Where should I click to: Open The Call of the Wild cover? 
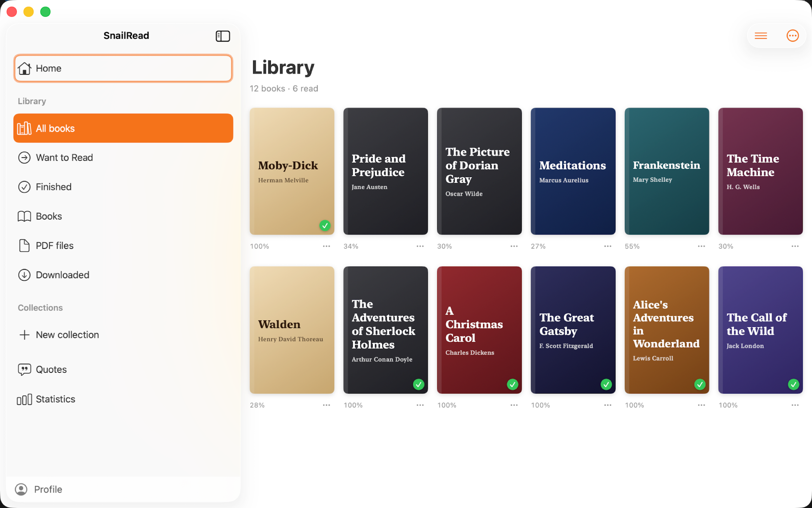[760, 330]
